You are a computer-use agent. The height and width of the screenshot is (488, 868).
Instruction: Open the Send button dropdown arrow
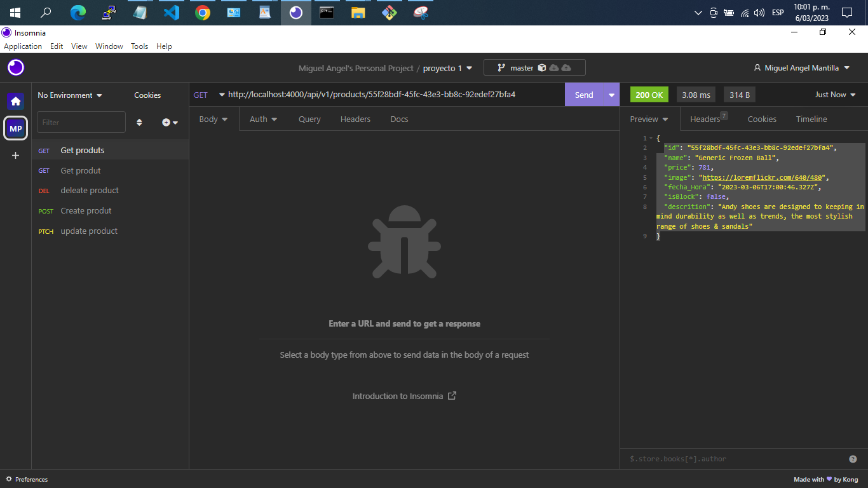[x=610, y=94]
